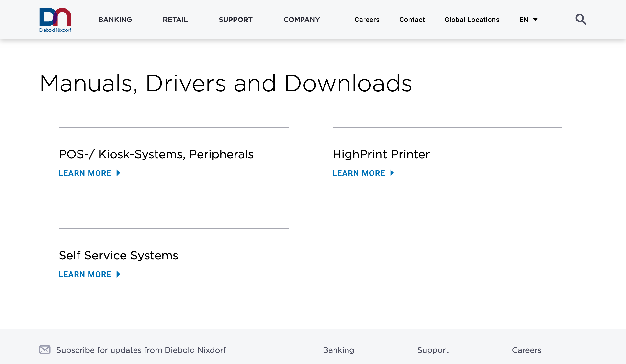Click arrow beside POS-/Kiosk-Systems Learn More
Screen dimensions: 626x364
119,173
